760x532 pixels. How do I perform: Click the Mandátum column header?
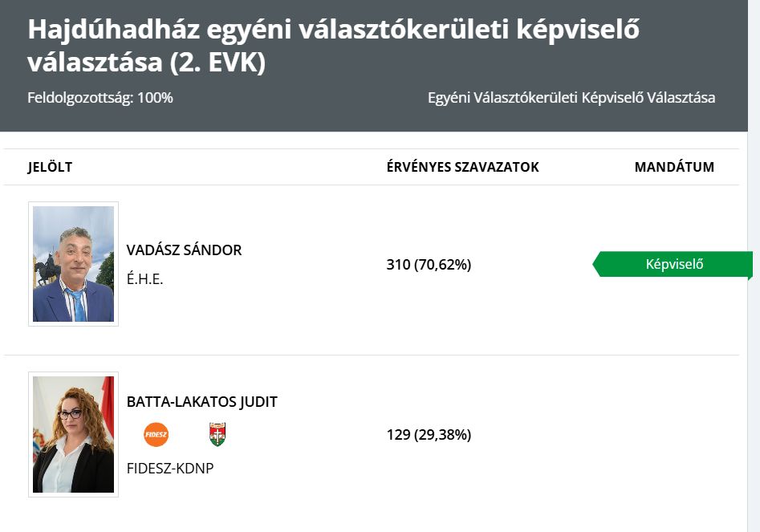point(674,167)
